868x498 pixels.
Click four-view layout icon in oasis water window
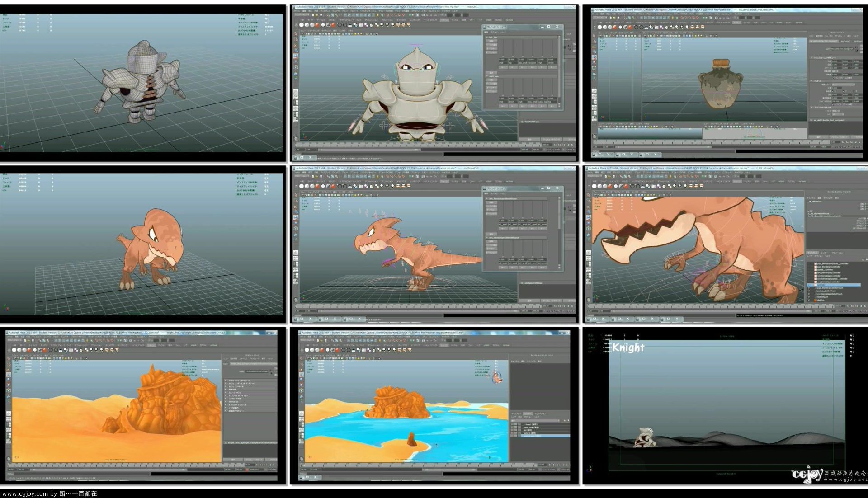302,419
